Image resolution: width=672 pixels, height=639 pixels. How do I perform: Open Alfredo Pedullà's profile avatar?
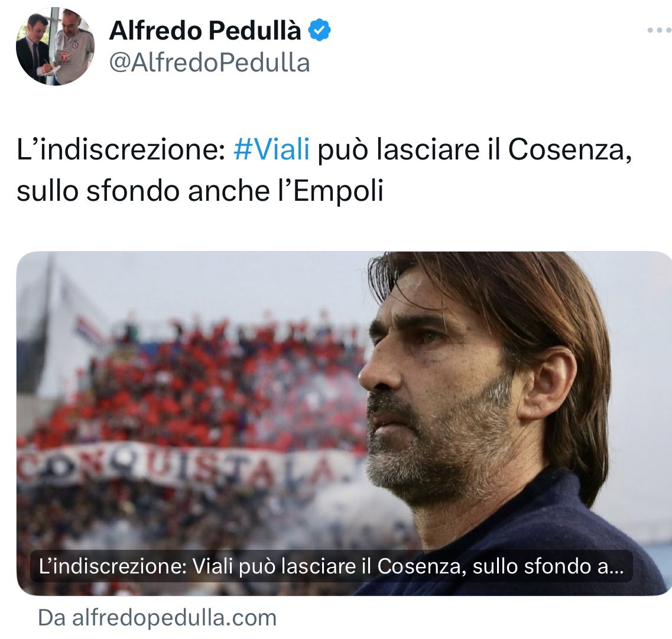pyautogui.click(x=55, y=46)
